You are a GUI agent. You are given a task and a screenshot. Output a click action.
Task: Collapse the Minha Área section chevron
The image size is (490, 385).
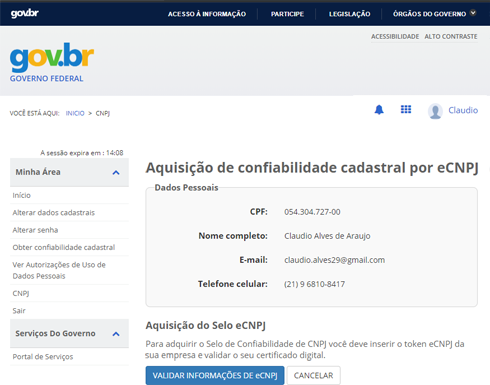pos(116,173)
